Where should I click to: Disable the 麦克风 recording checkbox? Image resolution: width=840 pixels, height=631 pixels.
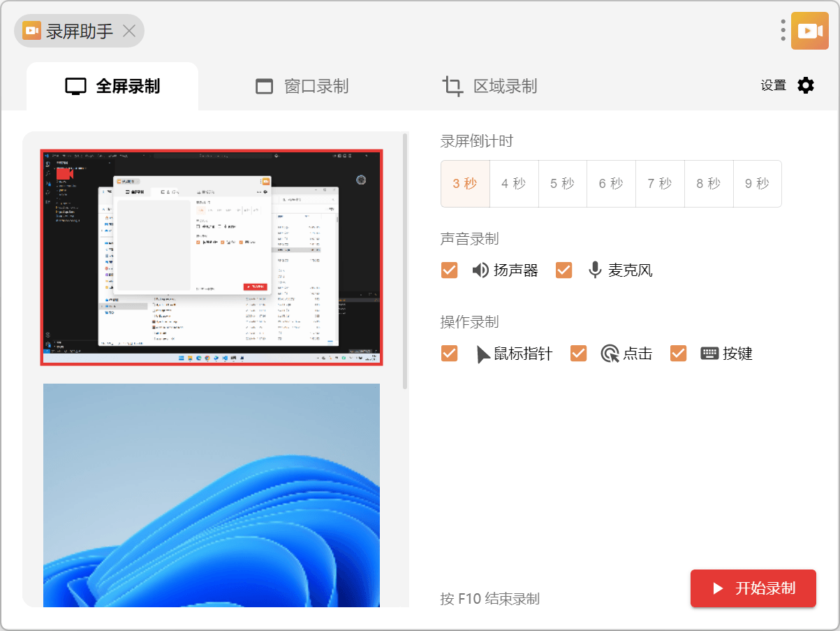point(563,270)
